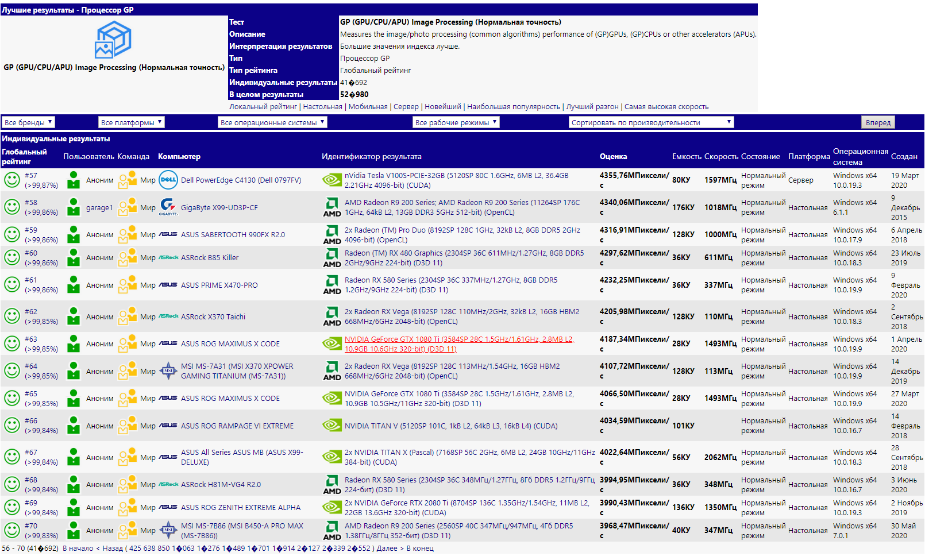Viewport: 925px width, 560px height.
Task: Click the ASRock logo beside B85 Killer
Action: pyautogui.click(x=168, y=257)
